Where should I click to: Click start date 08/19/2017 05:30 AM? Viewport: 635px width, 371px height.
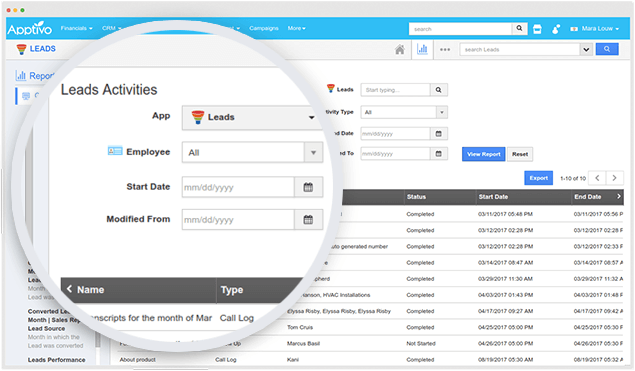(505, 360)
